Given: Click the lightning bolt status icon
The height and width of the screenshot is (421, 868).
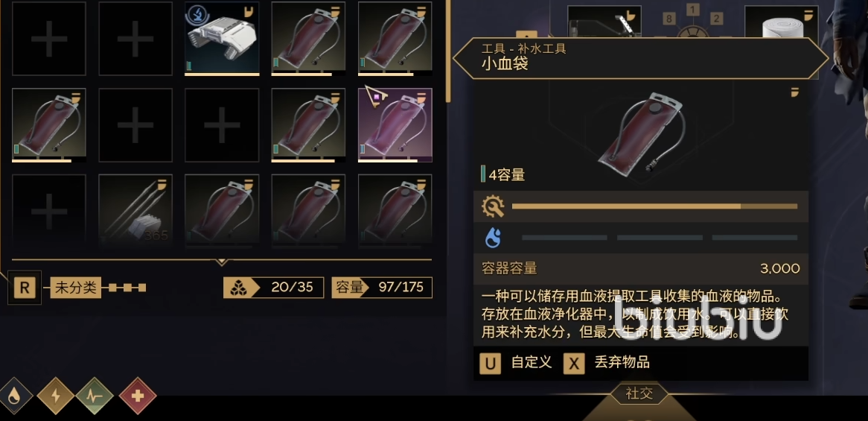Looking at the screenshot, I should tap(55, 396).
